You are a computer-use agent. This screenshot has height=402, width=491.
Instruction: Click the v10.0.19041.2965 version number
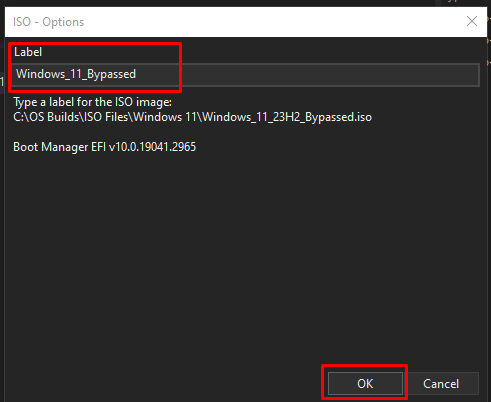point(153,147)
